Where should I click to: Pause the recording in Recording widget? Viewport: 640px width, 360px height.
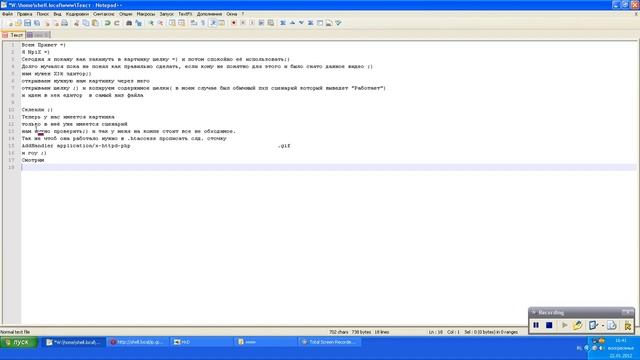click(x=536, y=325)
